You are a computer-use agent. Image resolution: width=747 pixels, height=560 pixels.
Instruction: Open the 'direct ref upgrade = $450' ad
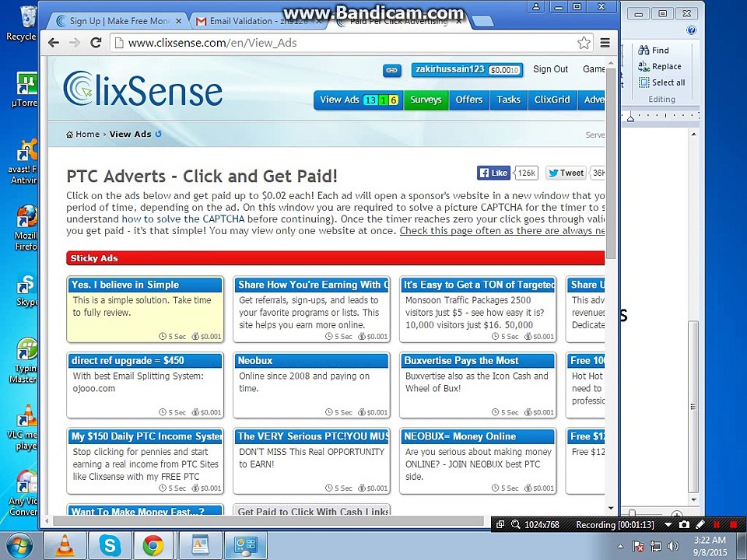click(x=145, y=384)
